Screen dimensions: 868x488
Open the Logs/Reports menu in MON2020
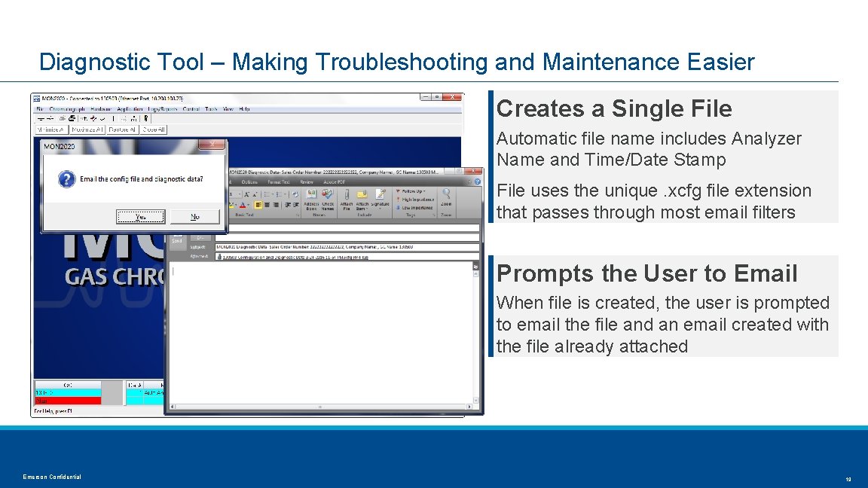point(162,109)
